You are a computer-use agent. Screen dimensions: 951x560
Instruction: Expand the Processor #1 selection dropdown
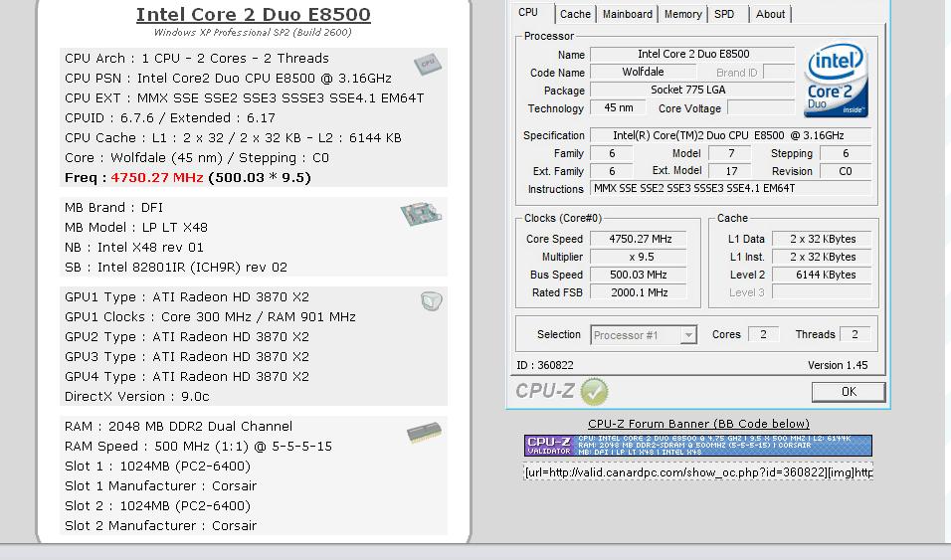(x=688, y=335)
